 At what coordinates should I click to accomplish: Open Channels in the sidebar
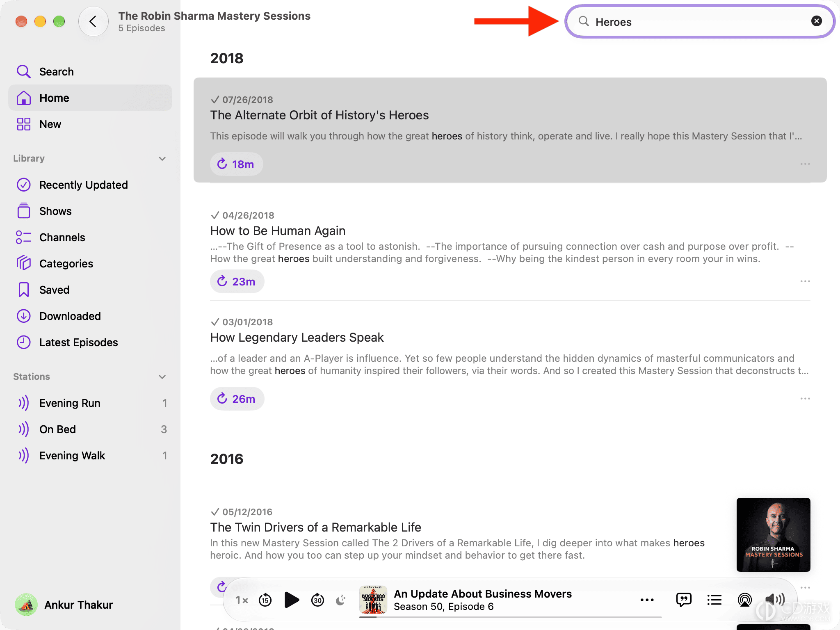[90, 237]
